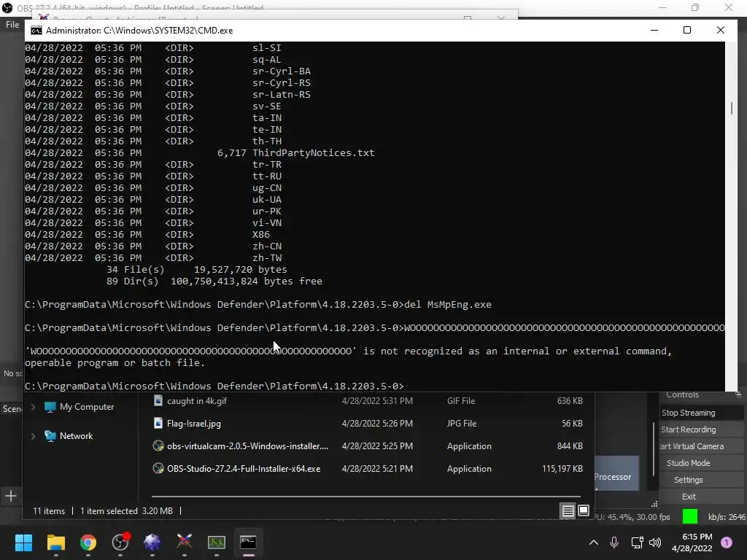Open the green graph monitor app in taskbar

(x=216, y=542)
